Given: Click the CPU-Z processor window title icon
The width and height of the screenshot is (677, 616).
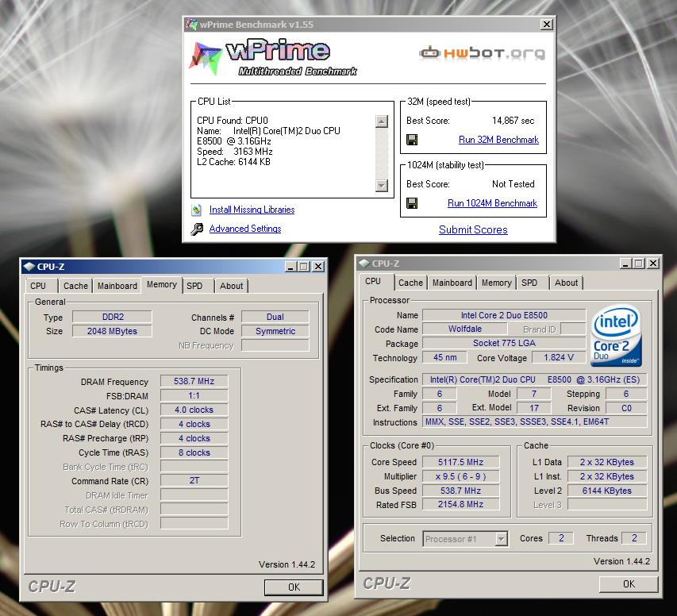Looking at the screenshot, I should [x=364, y=263].
